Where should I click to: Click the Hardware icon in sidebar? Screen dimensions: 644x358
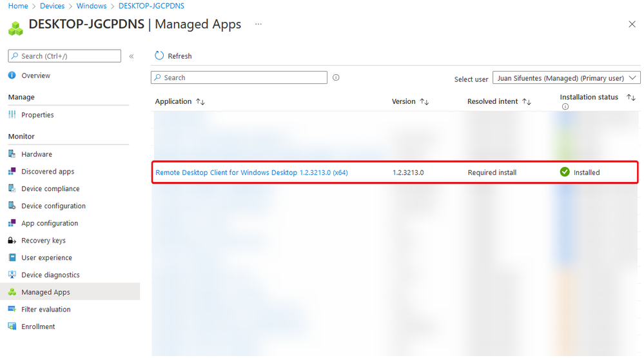click(x=12, y=154)
